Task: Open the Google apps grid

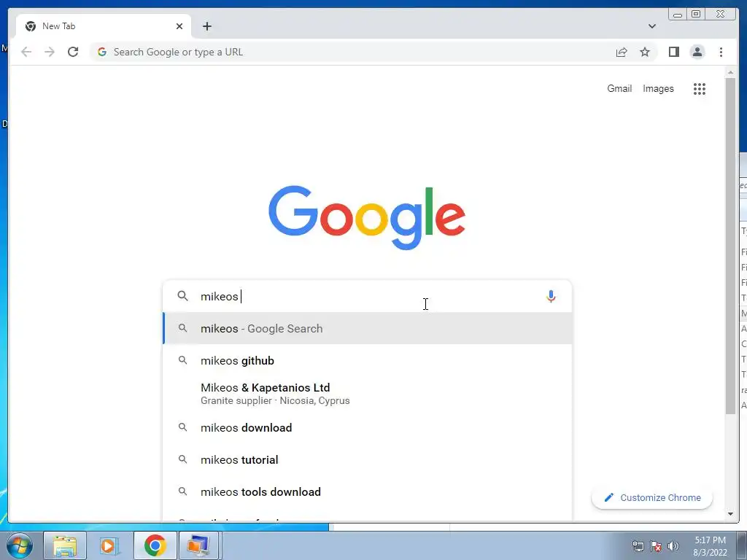Action: 699,88
